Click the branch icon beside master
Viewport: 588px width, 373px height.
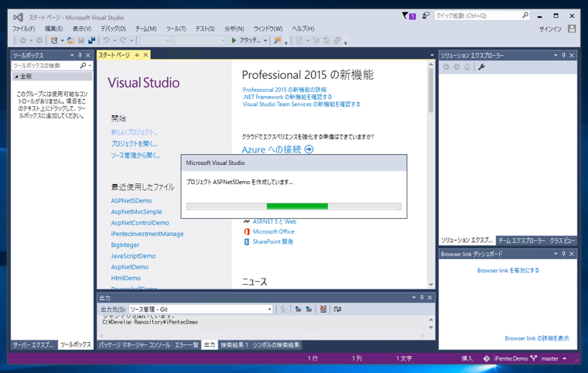[534, 358]
